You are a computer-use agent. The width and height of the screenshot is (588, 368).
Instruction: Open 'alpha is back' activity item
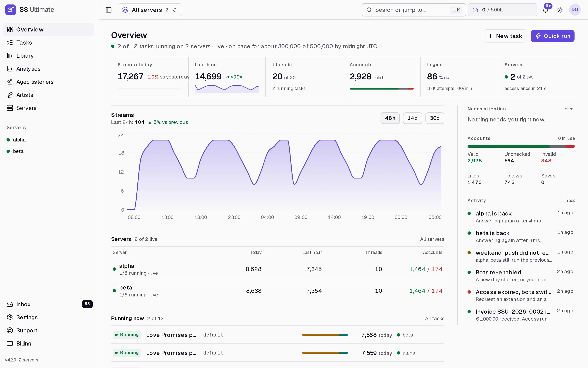[521, 217]
